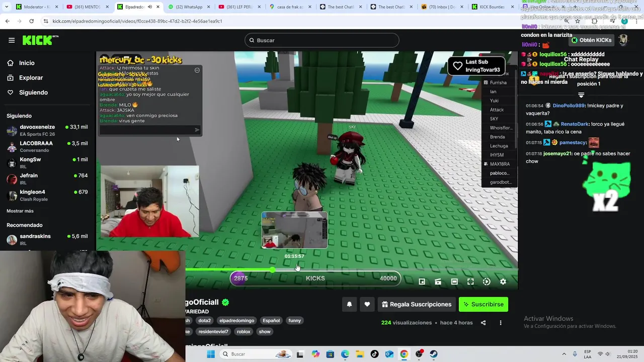Click the elpadredomingo tag

237,320
